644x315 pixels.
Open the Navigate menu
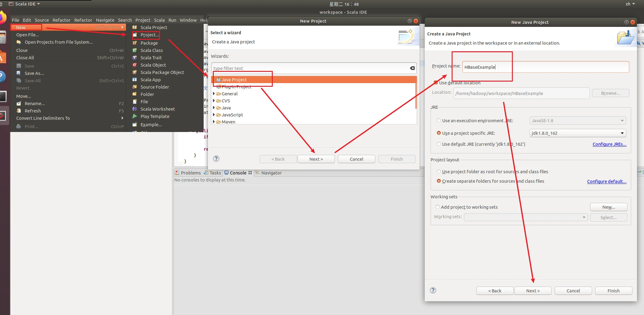(x=105, y=20)
